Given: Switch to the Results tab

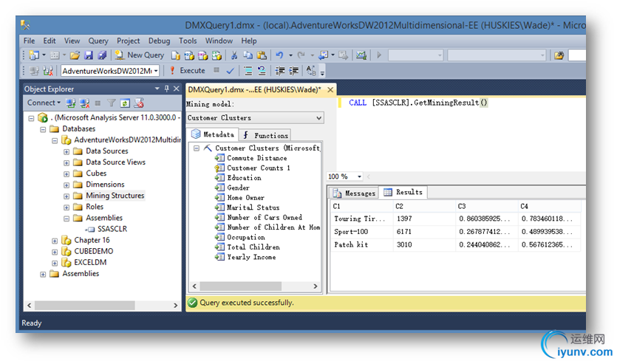Looking at the screenshot, I should (403, 192).
